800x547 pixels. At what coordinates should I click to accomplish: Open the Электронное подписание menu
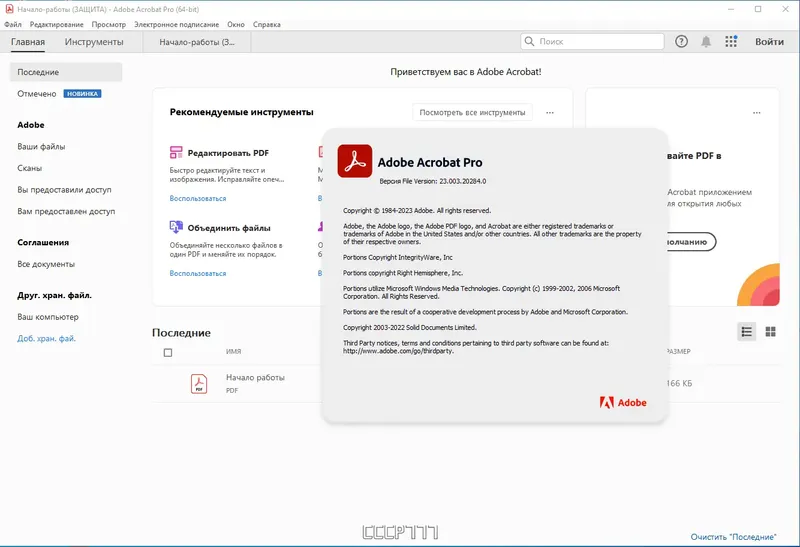pyautogui.click(x=177, y=24)
